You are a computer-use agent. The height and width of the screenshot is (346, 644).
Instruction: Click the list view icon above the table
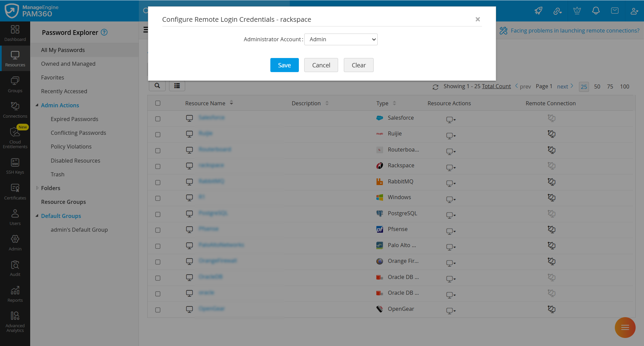coord(177,86)
